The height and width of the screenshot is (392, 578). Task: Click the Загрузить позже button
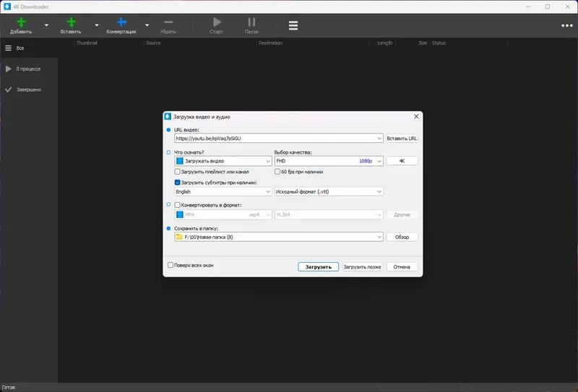pos(362,266)
